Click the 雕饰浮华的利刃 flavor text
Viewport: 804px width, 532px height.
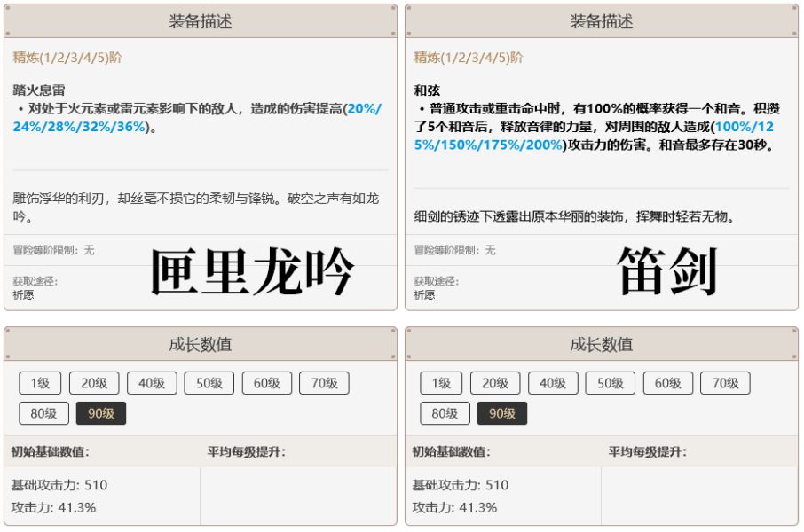195,207
